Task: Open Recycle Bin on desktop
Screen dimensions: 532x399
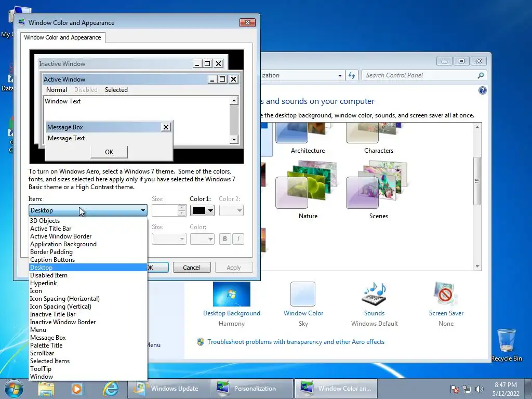Action: pos(507,344)
